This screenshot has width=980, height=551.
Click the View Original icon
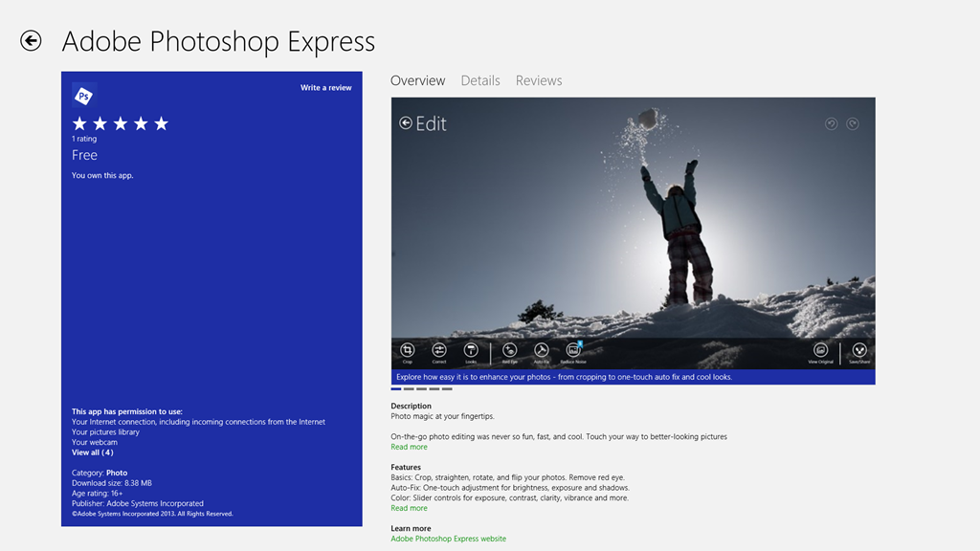tap(820, 351)
